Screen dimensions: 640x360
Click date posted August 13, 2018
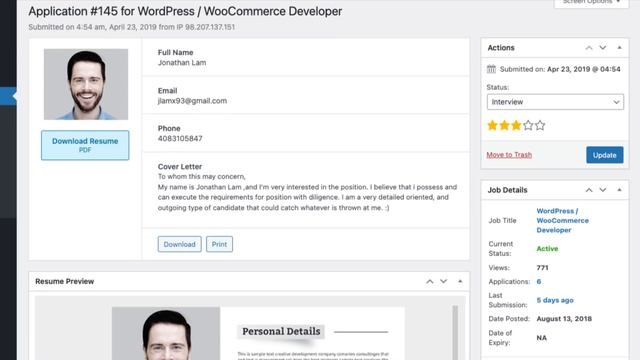[564, 319]
